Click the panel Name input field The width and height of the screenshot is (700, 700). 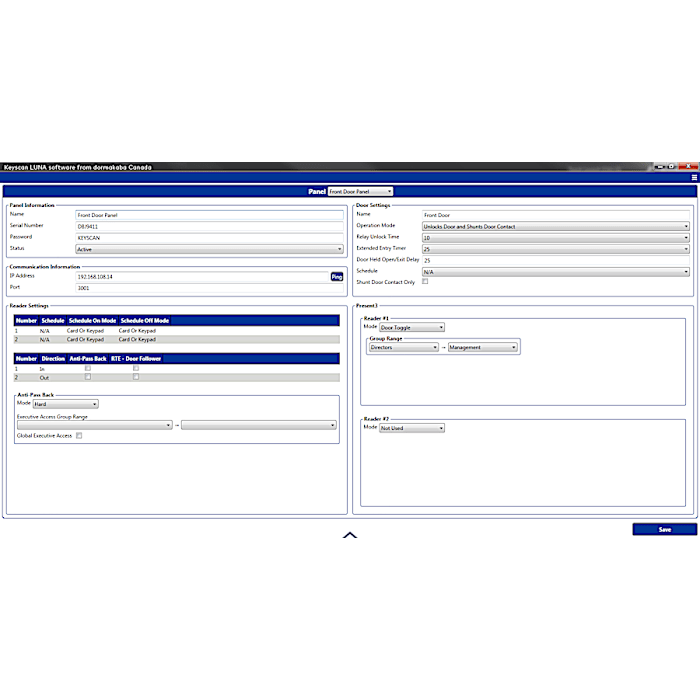tap(209, 215)
